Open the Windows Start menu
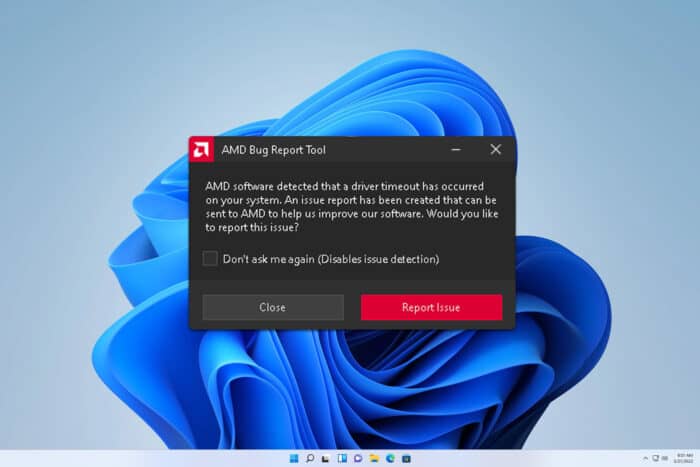The width and height of the screenshot is (700, 467). coord(294,459)
